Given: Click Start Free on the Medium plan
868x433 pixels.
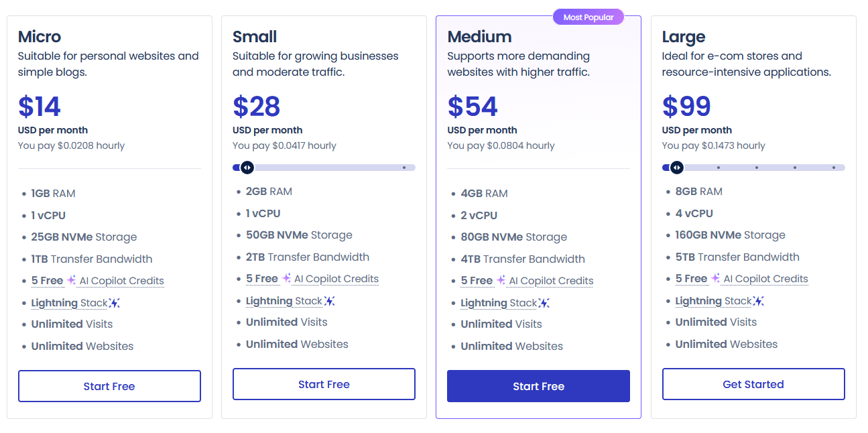Looking at the screenshot, I should [x=538, y=386].
